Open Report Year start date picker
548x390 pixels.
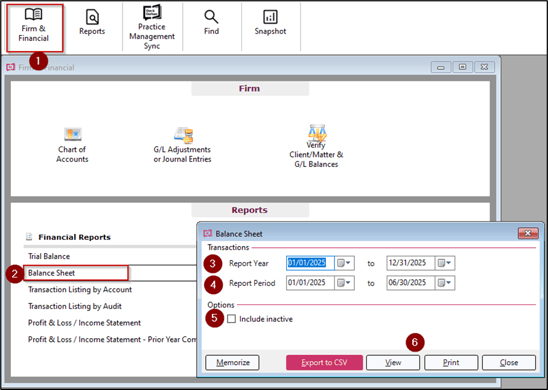click(x=345, y=263)
